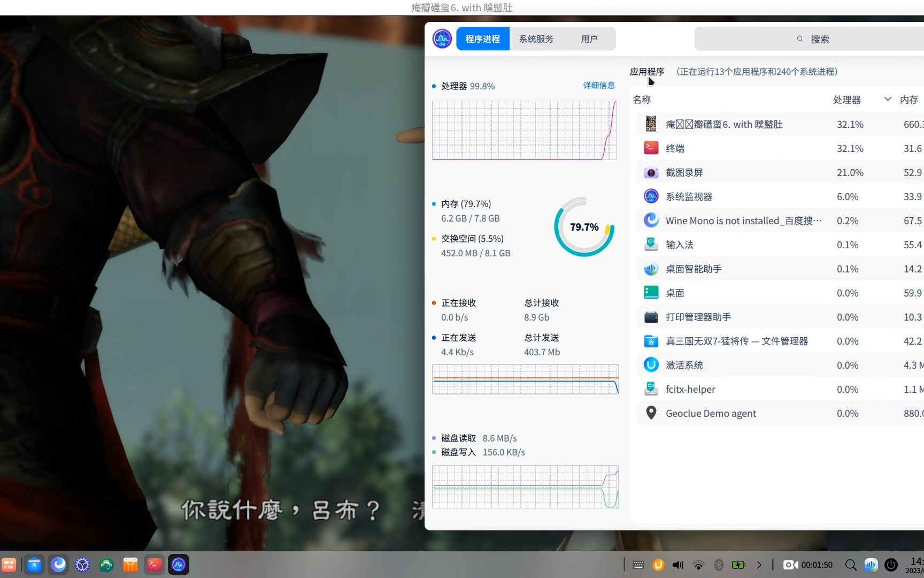Mute the volume via the tray speaker icon
The height and width of the screenshot is (578, 924).
pos(677,565)
